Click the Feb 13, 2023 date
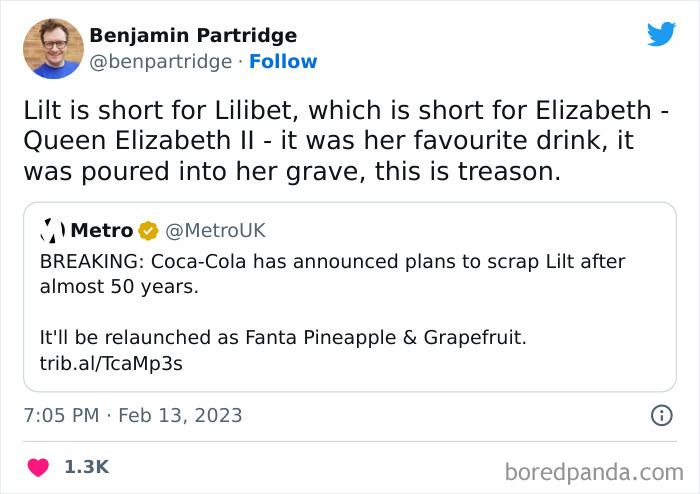The height and width of the screenshot is (494, 700). click(180, 414)
